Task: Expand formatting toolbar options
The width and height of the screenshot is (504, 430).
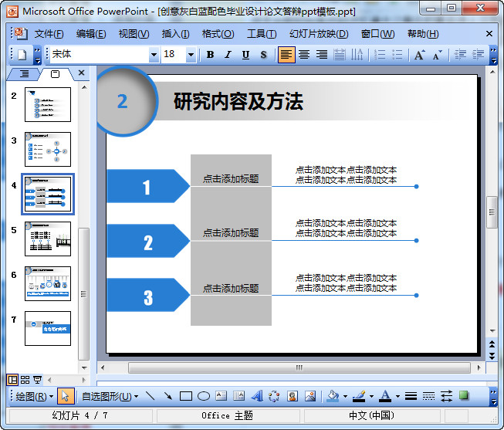Action: [x=493, y=56]
